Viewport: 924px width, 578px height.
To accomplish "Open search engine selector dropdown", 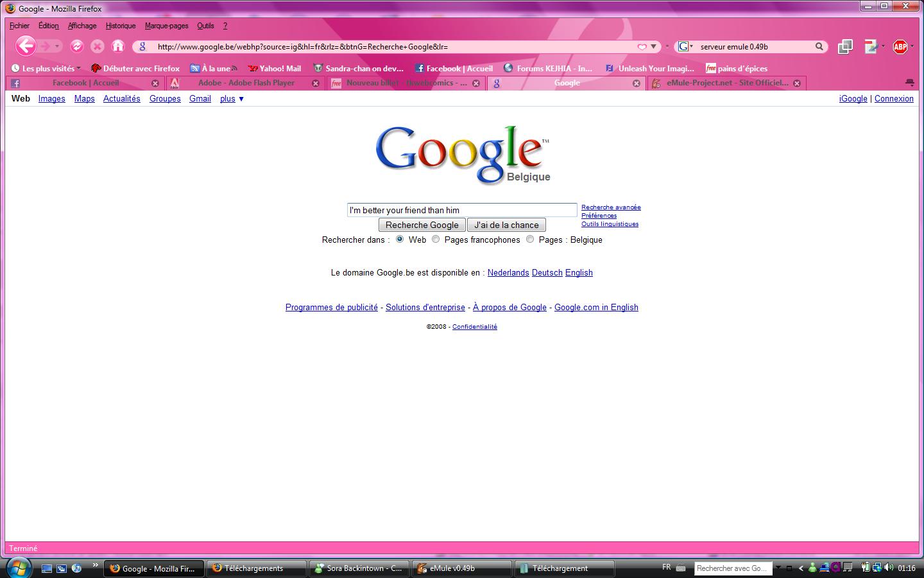I will (685, 46).
